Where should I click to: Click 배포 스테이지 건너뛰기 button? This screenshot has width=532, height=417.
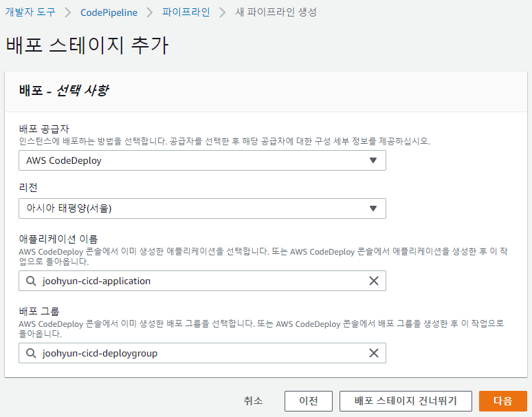[x=406, y=401]
